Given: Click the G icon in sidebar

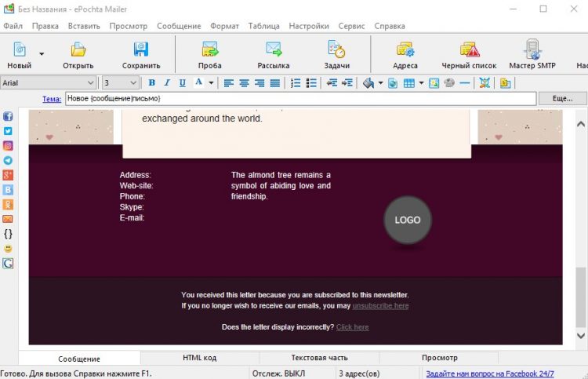Looking at the screenshot, I should click(8, 264).
